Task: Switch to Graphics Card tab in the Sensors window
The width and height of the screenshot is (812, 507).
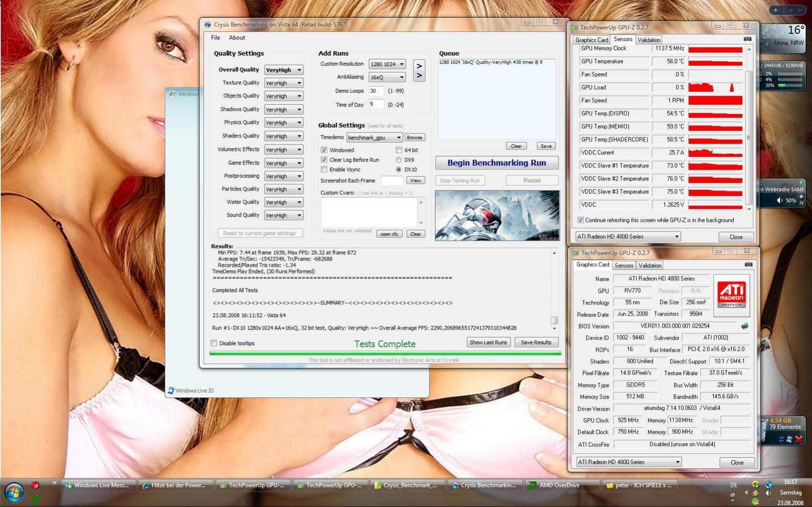Action: pos(591,40)
